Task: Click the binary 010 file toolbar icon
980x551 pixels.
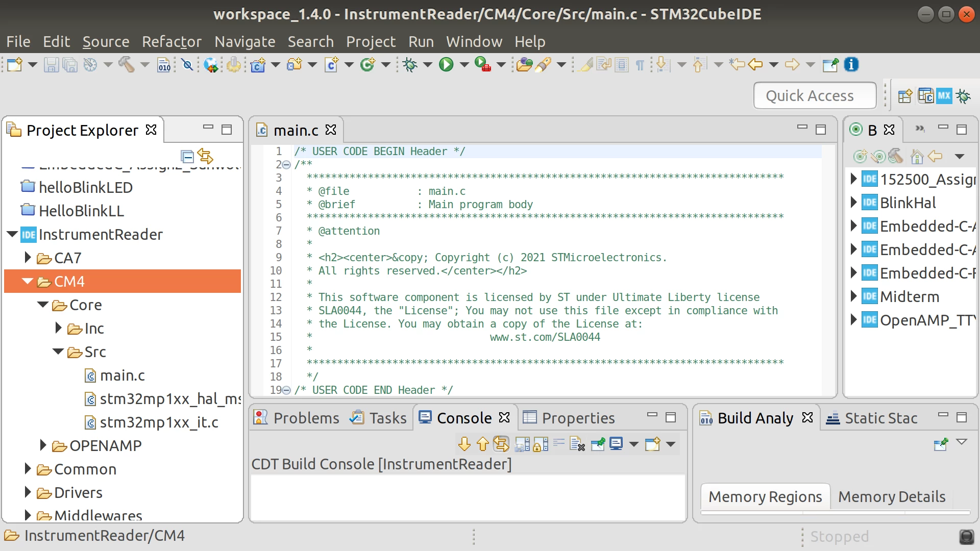Action: pos(164,65)
